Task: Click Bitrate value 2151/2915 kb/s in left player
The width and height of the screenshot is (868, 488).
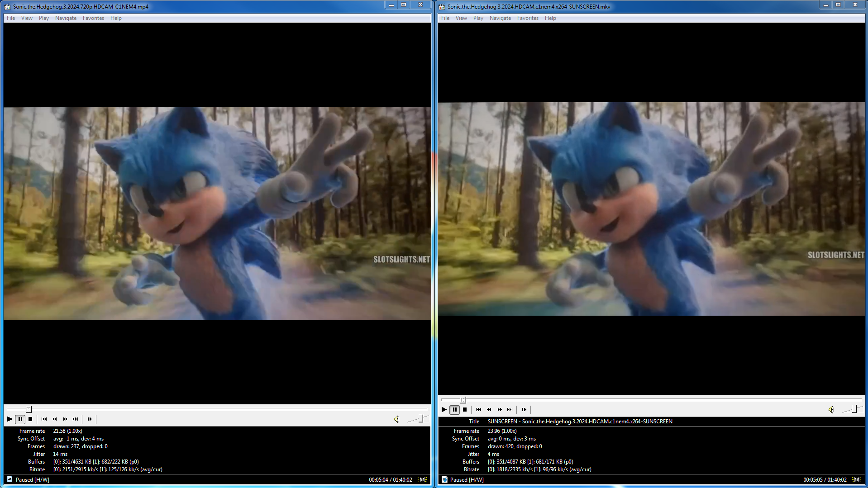Action: pos(108,469)
